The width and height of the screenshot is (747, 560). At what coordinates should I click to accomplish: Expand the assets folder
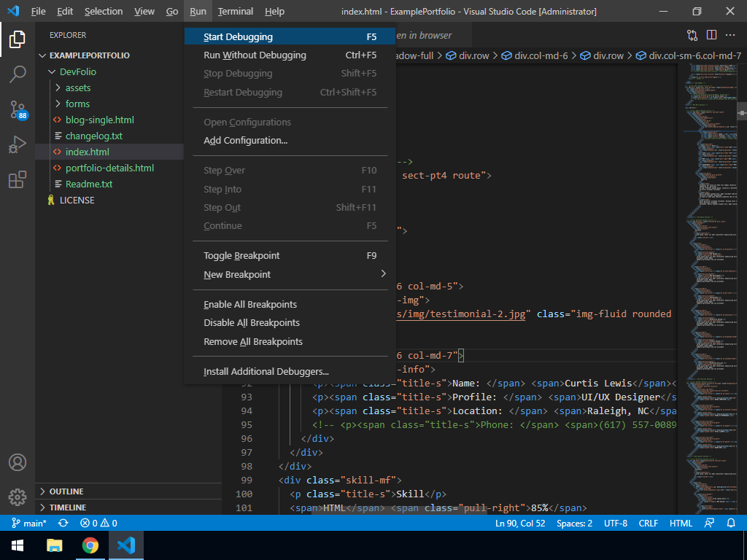click(77, 87)
